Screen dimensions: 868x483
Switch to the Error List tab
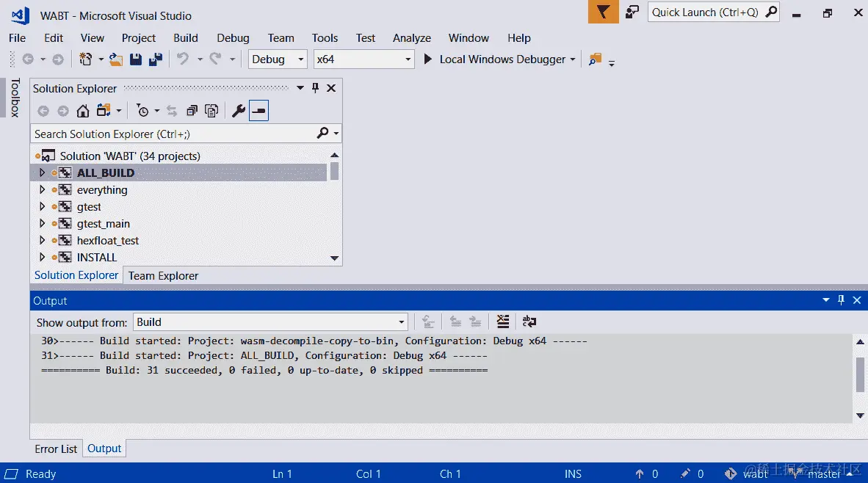pyautogui.click(x=56, y=448)
